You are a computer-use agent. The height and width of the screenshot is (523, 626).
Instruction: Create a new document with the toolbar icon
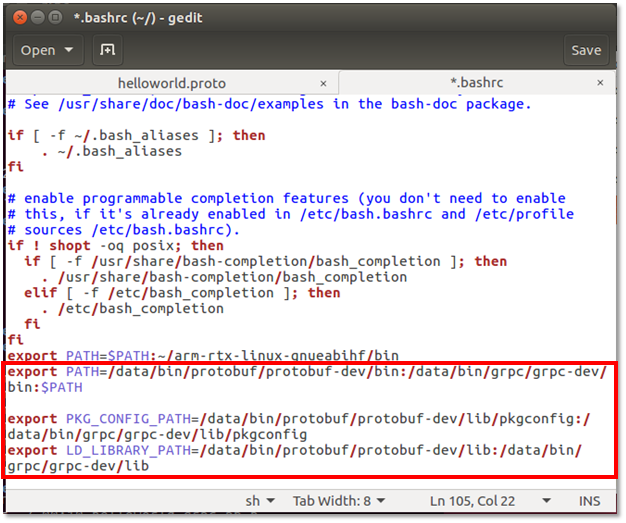pyautogui.click(x=107, y=50)
